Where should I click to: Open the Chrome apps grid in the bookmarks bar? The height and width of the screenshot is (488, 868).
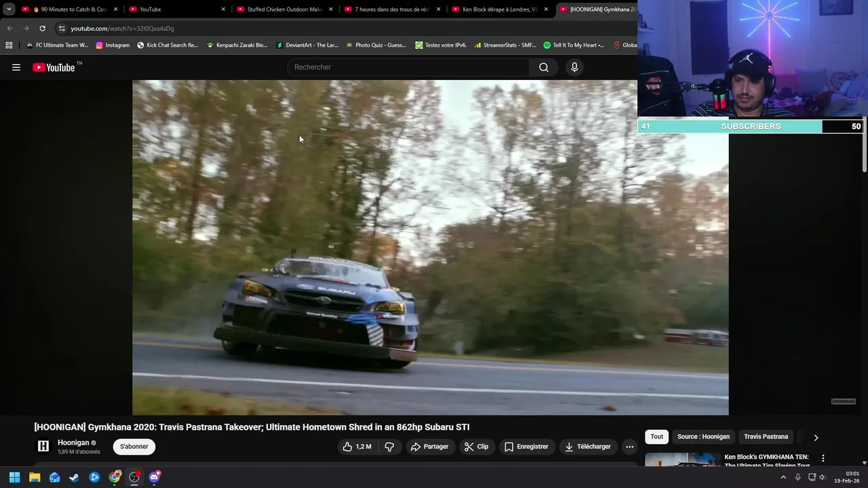tap(9, 45)
